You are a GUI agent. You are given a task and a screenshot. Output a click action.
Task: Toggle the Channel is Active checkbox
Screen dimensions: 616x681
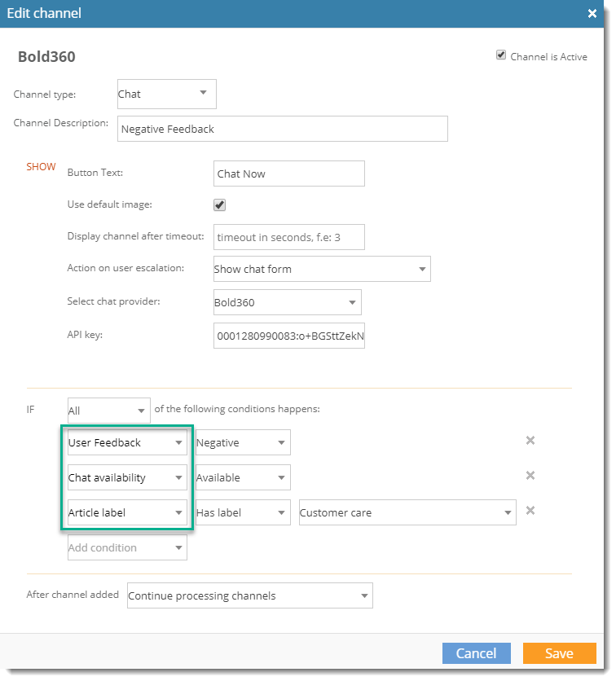(501, 56)
